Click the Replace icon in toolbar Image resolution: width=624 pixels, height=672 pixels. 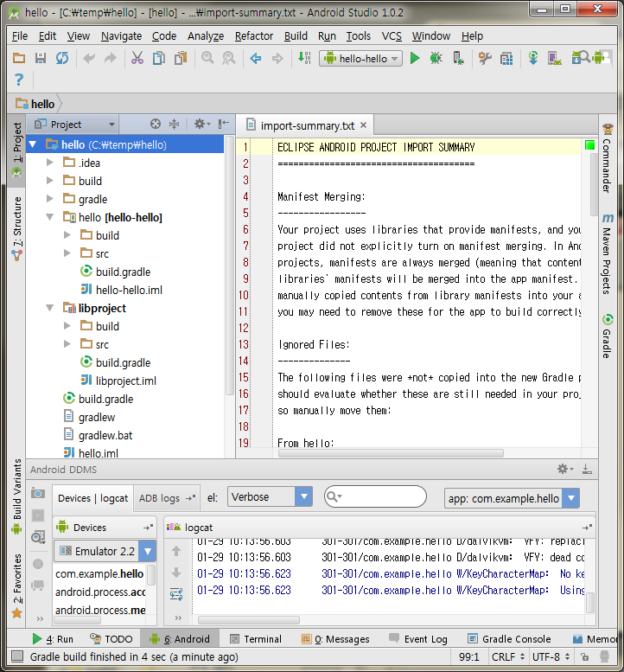click(229, 58)
